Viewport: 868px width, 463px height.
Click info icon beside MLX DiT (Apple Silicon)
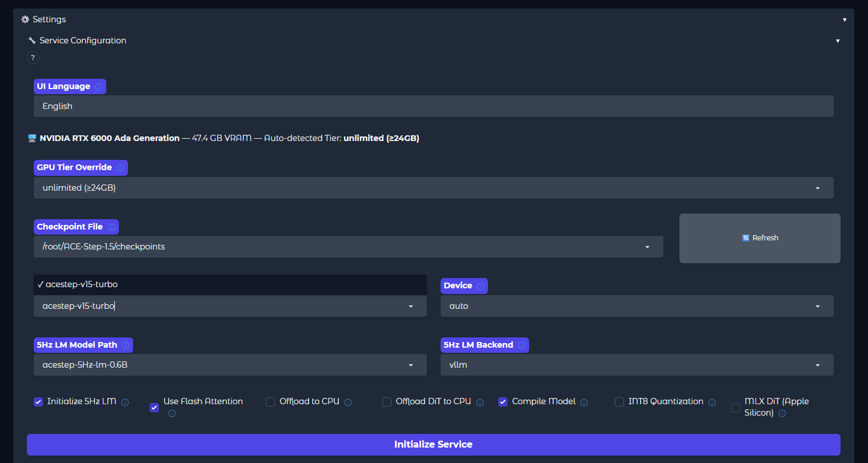782,413
